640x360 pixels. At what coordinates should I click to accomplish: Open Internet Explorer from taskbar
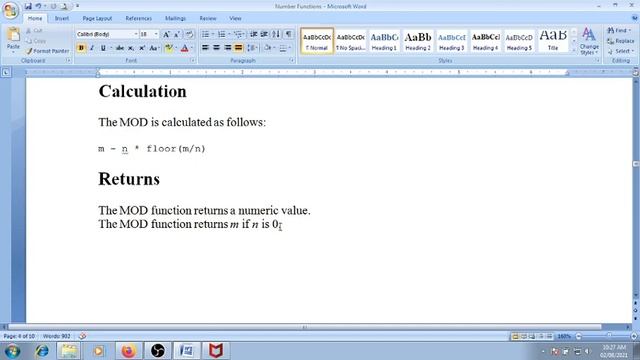pyautogui.click(x=41, y=351)
